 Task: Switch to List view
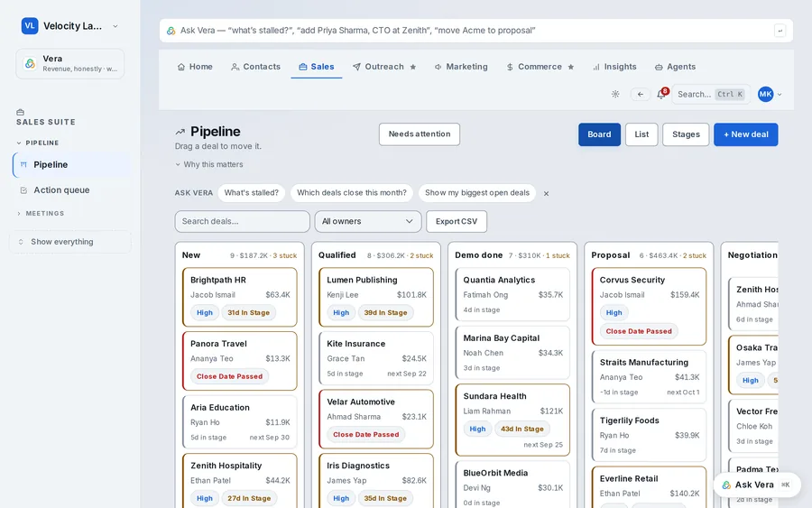coord(641,134)
